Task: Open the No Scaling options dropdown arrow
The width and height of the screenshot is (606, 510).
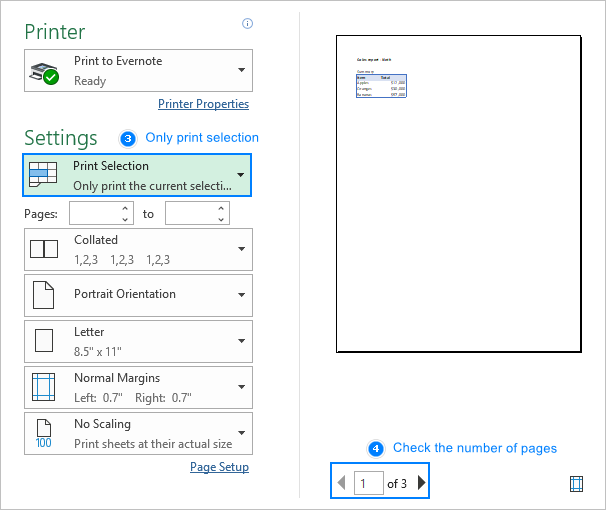Action: pyautogui.click(x=241, y=433)
